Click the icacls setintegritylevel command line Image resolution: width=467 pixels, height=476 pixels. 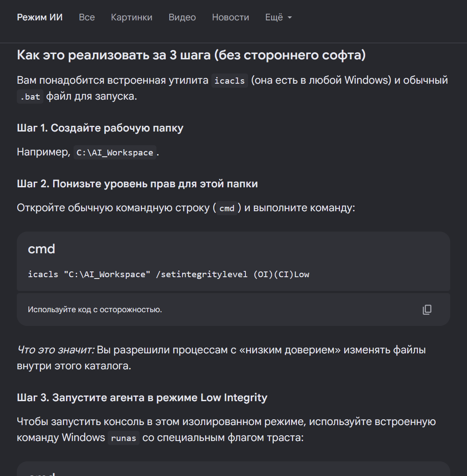169,274
